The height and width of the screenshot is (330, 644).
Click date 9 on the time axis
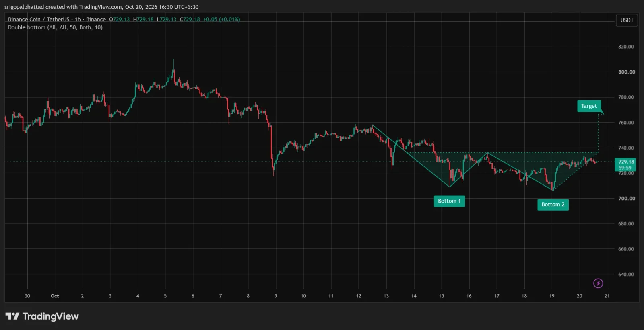(x=276, y=296)
